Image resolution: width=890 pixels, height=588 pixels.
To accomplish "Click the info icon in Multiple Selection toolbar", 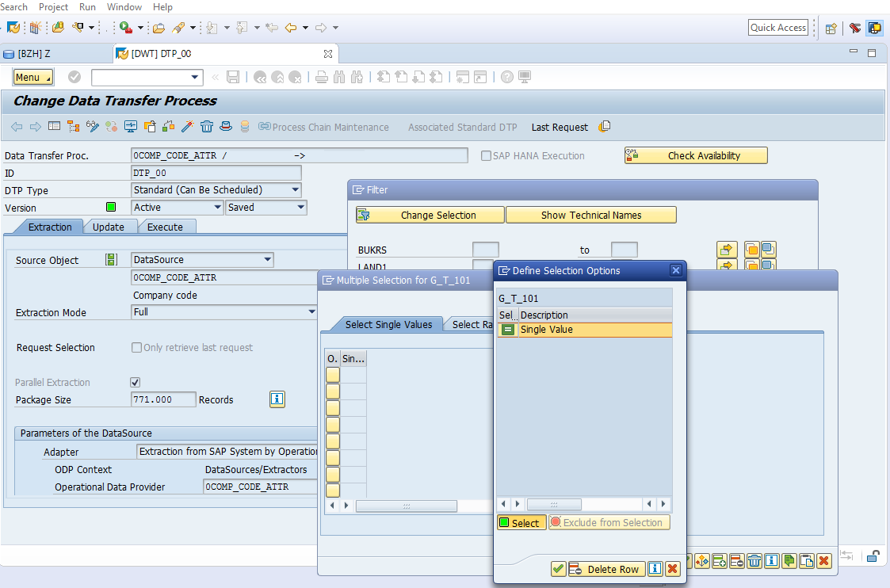I will click(771, 561).
